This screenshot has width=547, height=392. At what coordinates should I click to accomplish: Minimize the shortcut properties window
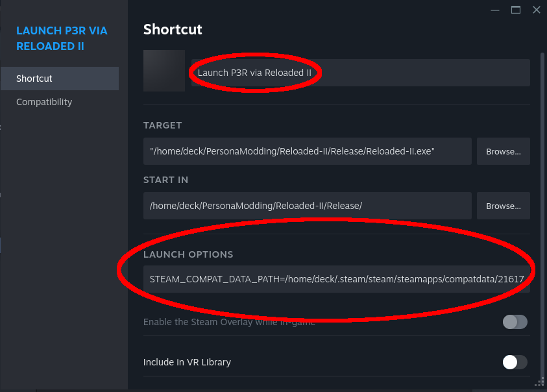495,10
